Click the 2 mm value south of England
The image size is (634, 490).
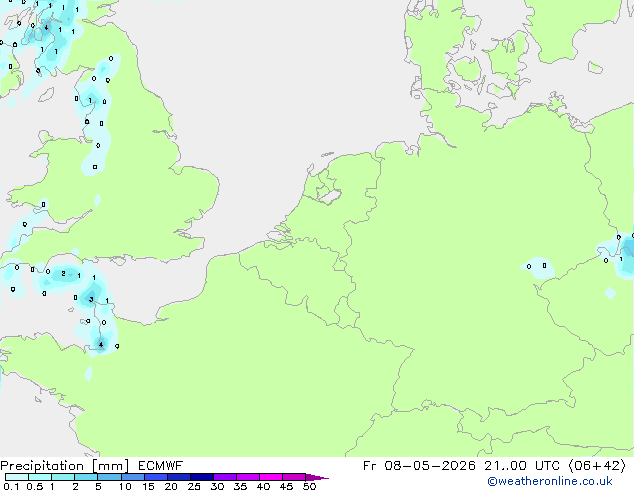(x=63, y=274)
